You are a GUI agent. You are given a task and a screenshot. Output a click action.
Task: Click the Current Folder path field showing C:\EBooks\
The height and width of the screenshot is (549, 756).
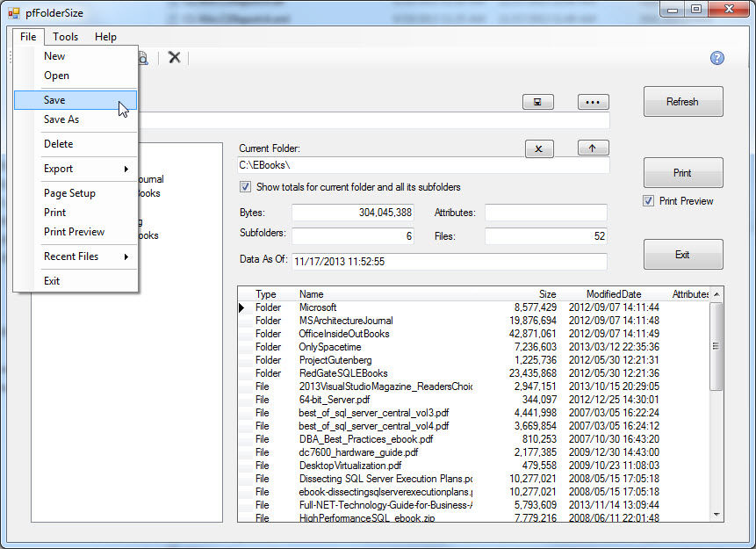click(x=423, y=165)
